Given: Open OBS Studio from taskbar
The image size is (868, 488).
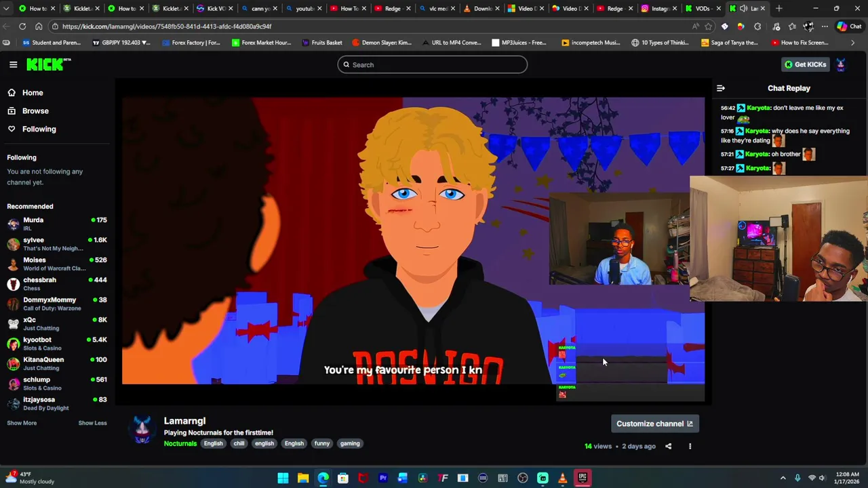Looking at the screenshot, I should pos(523,479).
